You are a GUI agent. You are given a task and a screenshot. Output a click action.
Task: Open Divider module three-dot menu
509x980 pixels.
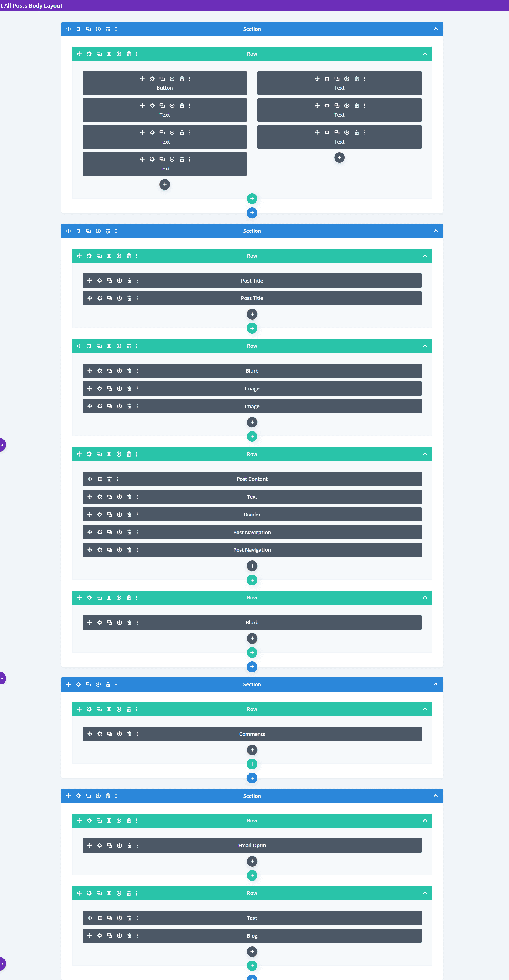coord(137,514)
